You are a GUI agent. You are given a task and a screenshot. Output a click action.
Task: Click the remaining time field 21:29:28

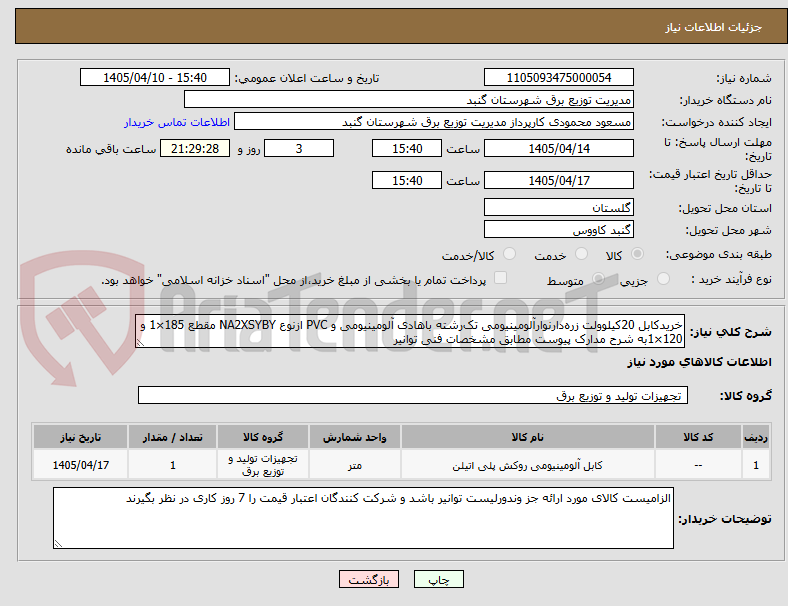[195, 148]
